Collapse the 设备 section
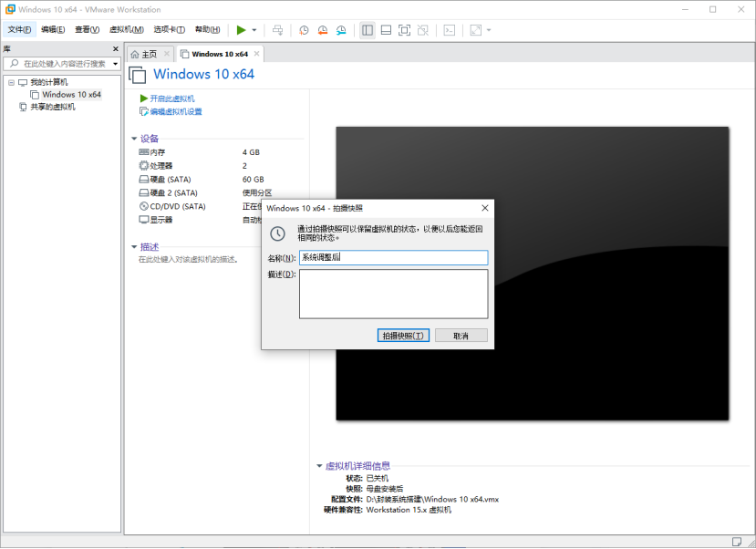The image size is (756, 549). point(134,139)
